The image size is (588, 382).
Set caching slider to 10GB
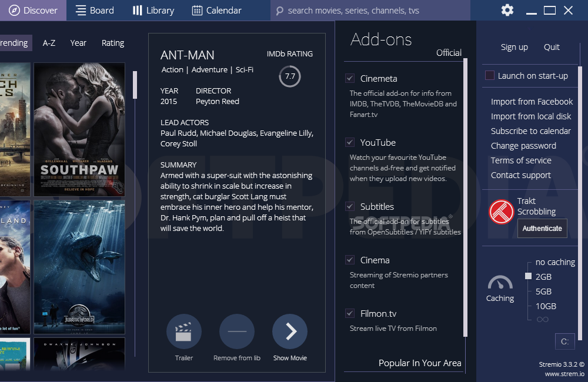point(546,306)
